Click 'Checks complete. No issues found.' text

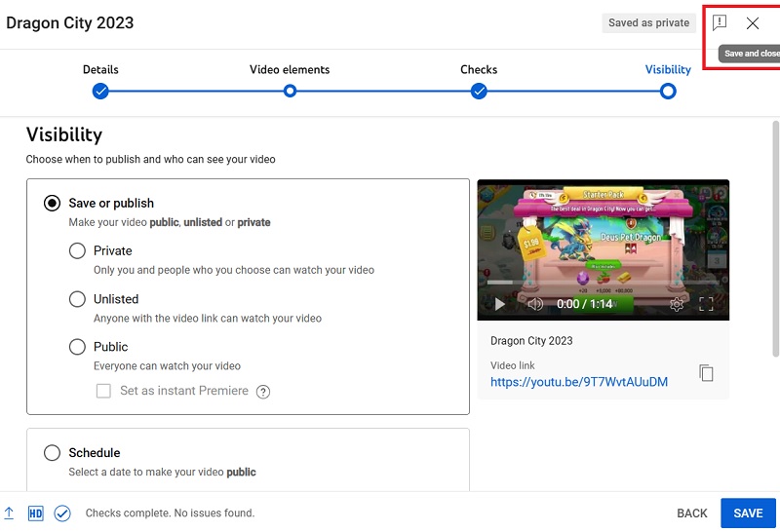point(170,513)
